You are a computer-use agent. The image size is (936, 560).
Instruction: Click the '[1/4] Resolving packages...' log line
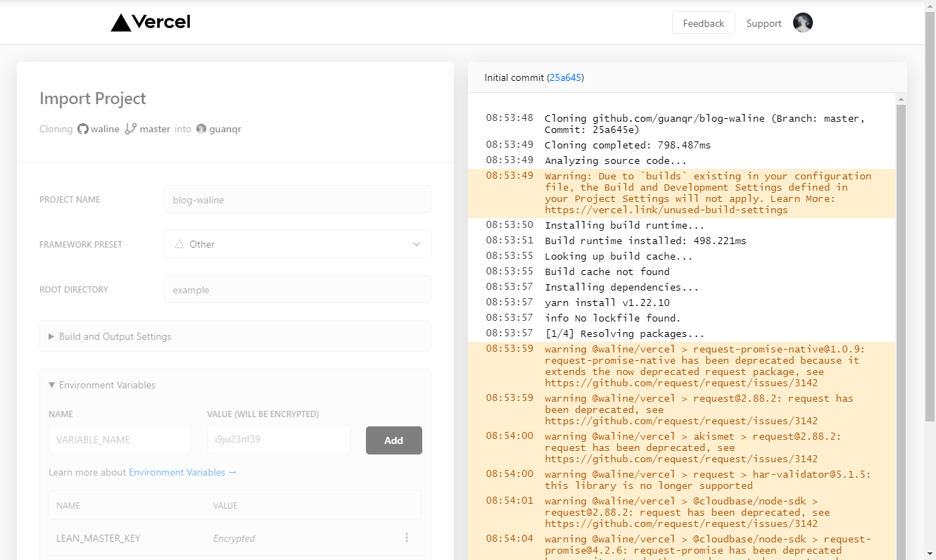point(681,333)
